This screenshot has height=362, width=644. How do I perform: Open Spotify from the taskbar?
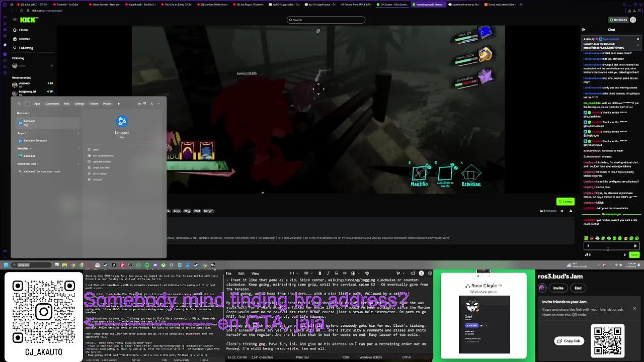[x=147, y=265]
